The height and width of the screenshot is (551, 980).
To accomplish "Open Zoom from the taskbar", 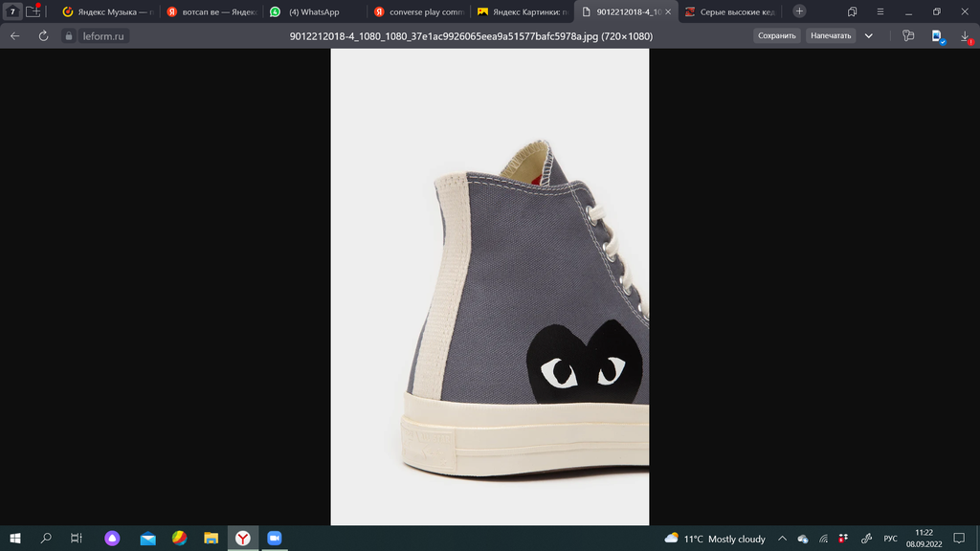I will (x=274, y=539).
